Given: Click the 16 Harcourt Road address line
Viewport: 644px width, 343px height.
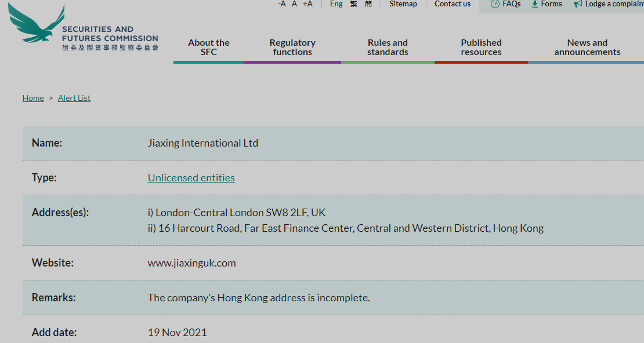Looking at the screenshot, I should point(346,228).
